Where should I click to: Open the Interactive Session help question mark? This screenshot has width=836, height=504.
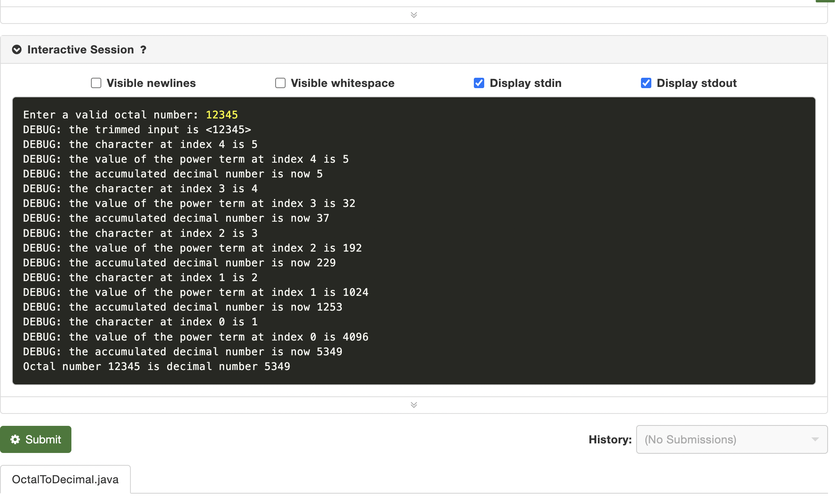pos(143,50)
